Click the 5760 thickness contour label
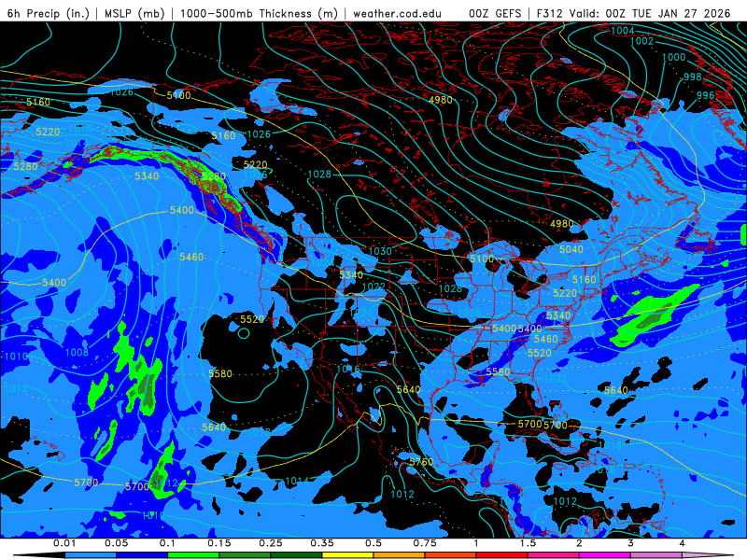 422,462
